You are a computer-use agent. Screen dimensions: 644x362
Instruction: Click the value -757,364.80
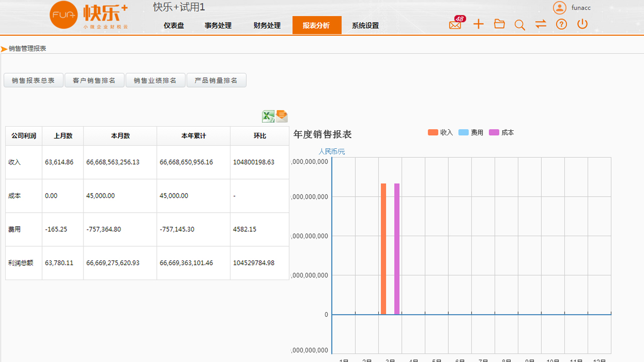pyautogui.click(x=103, y=229)
